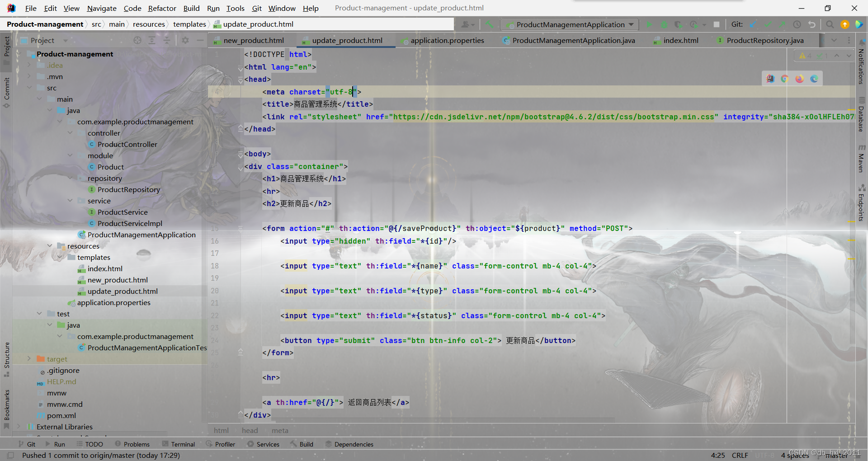Open the Dependencies tool window
The width and height of the screenshot is (868, 461).
pos(349,444)
